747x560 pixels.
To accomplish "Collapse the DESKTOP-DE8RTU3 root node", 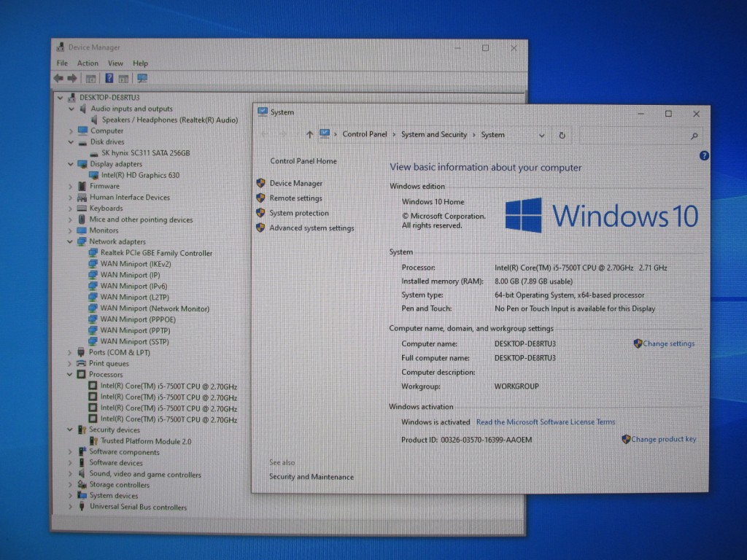I will tap(60, 98).
